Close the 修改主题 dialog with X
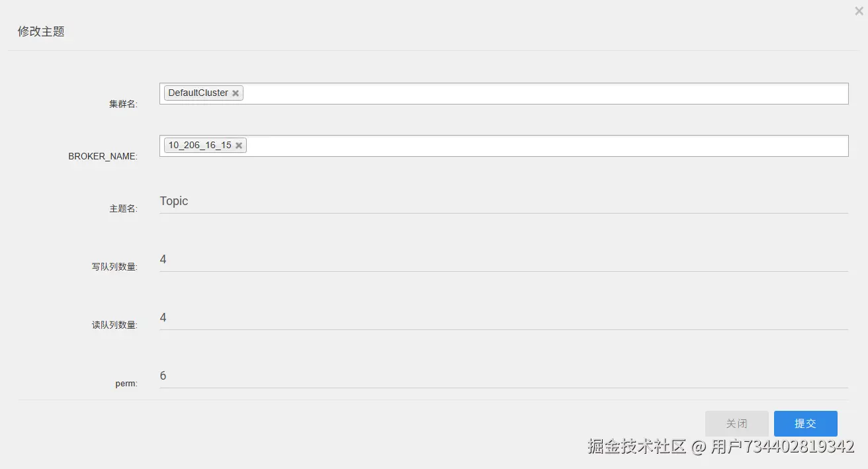 pos(859,11)
